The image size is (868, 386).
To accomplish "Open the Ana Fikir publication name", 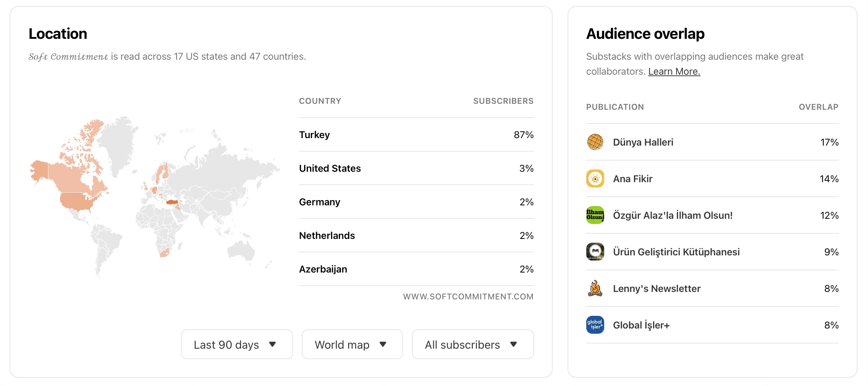I will [x=633, y=179].
